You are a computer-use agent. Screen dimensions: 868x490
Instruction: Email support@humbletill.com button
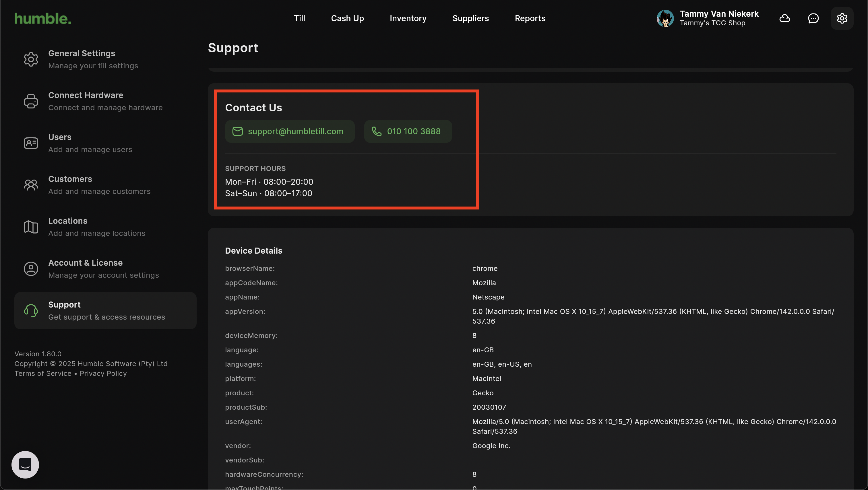(x=290, y=131)
